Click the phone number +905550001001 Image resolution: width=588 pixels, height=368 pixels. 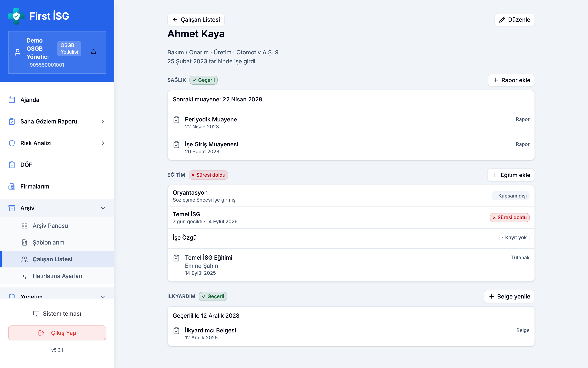coord(46,65)
